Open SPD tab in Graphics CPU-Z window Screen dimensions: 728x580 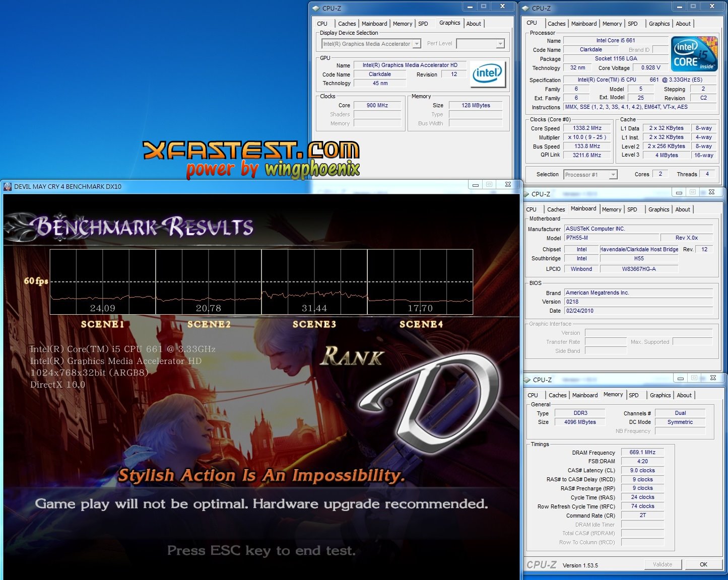[423, 24]
